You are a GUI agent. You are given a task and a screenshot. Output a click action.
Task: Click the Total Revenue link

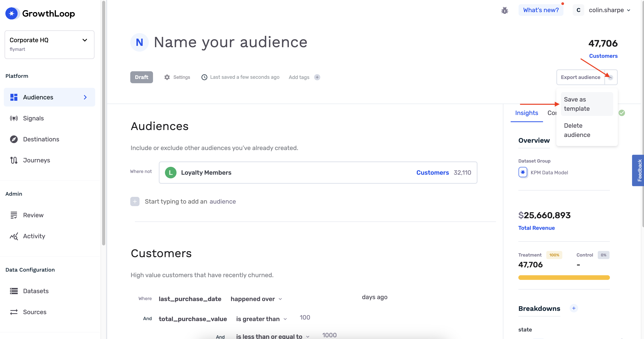pyautogui.click(x=536, y=228)
